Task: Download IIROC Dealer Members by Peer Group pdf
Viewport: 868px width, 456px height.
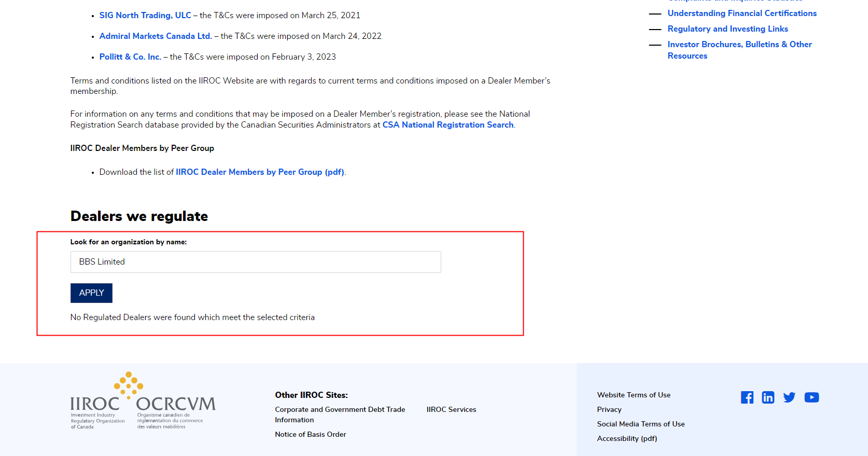Action: click(x=260, y=172)
